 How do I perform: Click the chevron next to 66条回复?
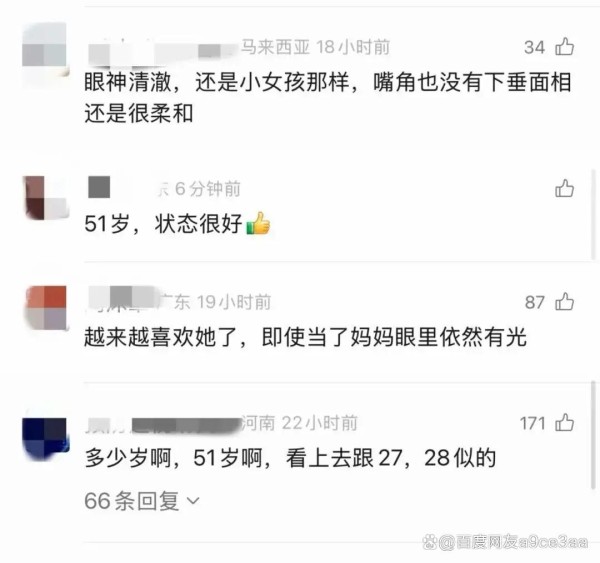pyautogui.click(x=193, y=501)
